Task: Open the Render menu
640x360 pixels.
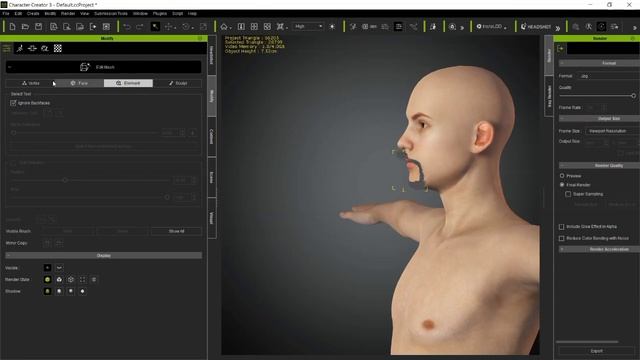Action: click(68, 13)
